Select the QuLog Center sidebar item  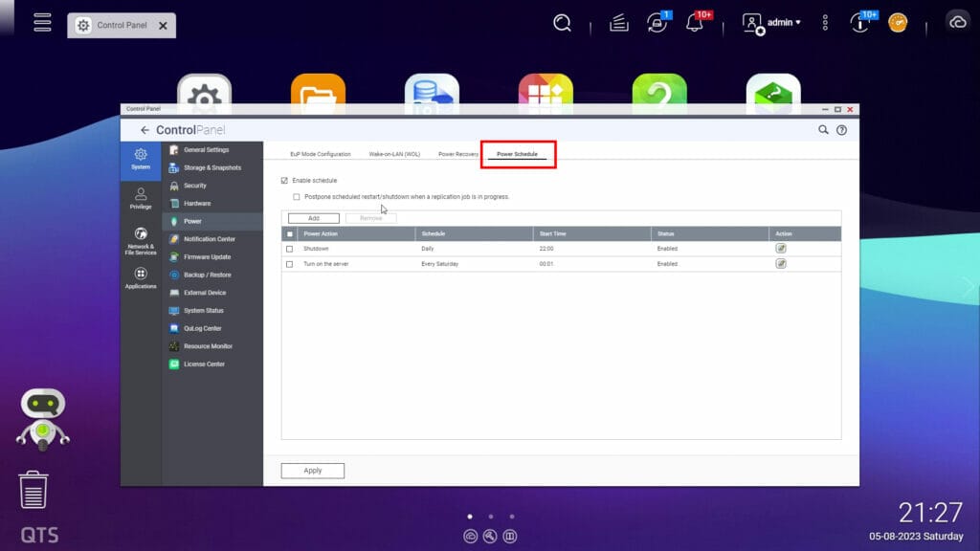(205, 327)
